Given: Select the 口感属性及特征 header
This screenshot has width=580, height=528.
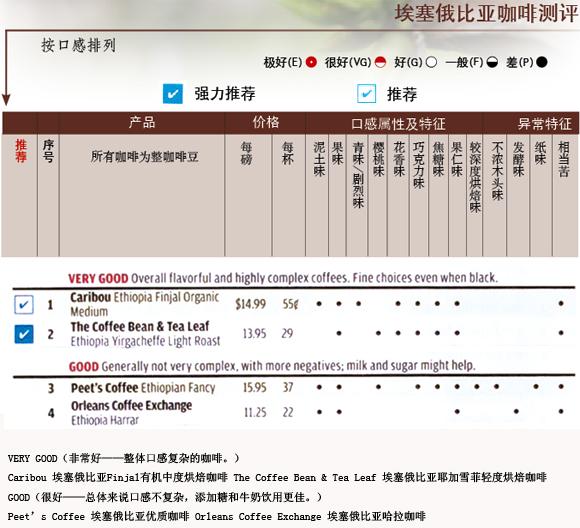Looking at the screenshot, I should point(398,124).
